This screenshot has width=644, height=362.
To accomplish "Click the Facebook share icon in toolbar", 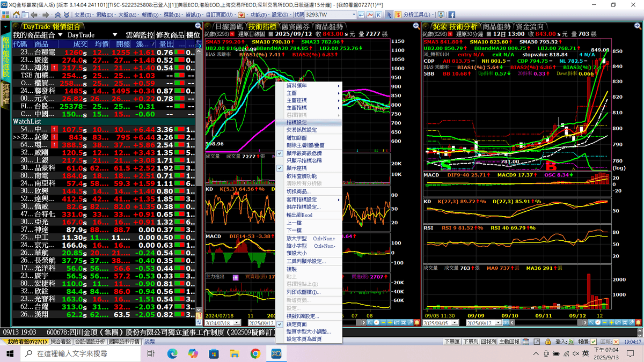I will click(x=452, y=14).
